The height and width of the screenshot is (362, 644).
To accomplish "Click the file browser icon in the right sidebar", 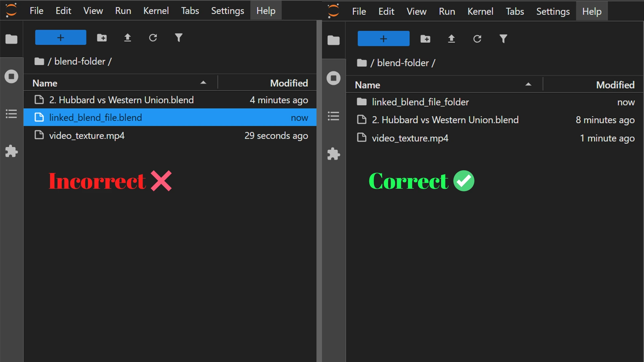I will pos(333,40).
